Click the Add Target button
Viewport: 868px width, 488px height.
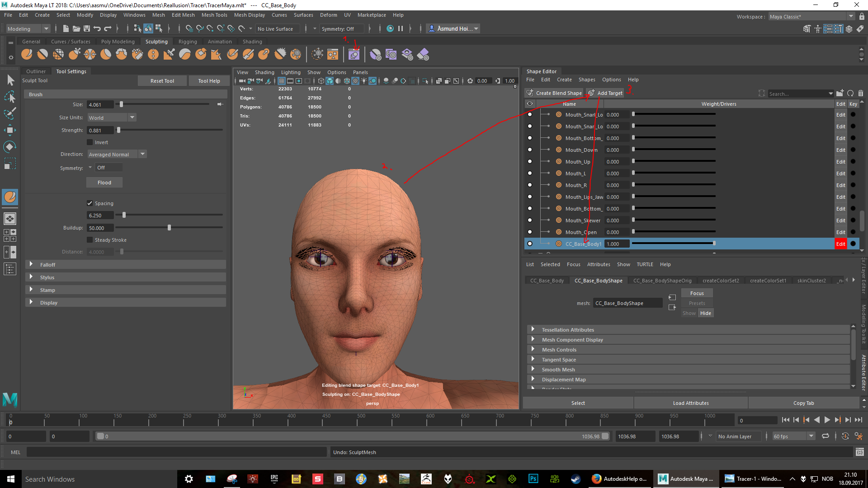pyautogui.click(x=605, y=93)
